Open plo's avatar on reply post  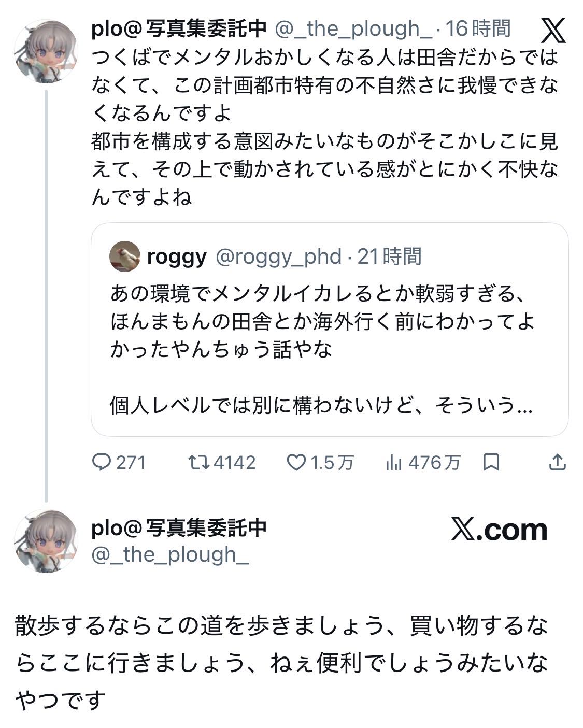pos(46,540)
